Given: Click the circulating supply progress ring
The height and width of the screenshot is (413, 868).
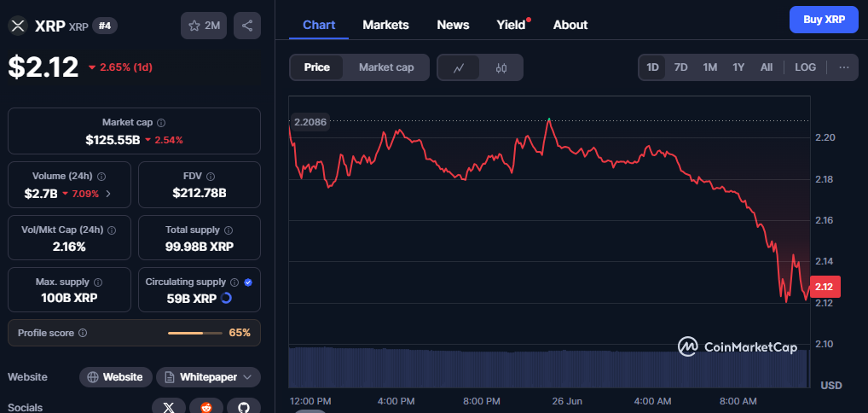Looking at the screenshot, I should click(x=226, y=299).
